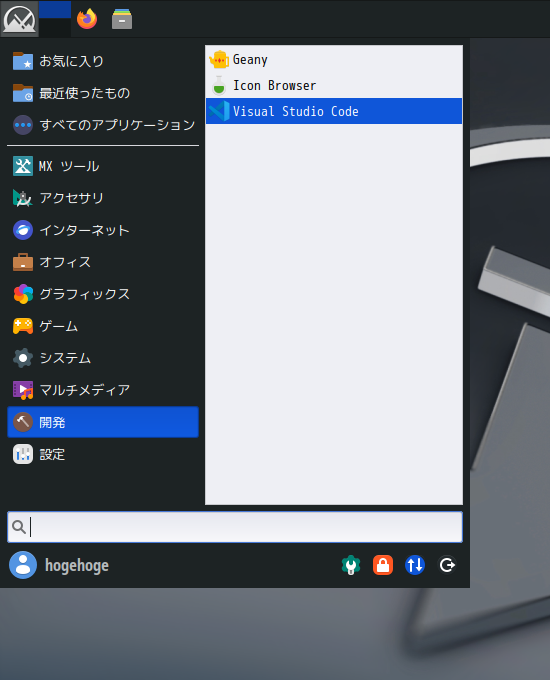Click the green settings manager icon
The height and width of the screenshot is (680, 550).
point(351,565)
